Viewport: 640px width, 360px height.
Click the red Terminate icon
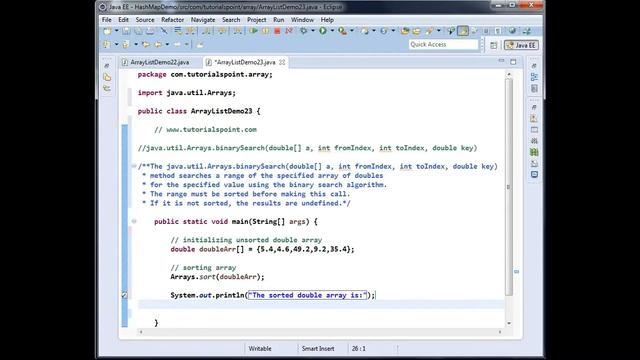tap(277, 31)
